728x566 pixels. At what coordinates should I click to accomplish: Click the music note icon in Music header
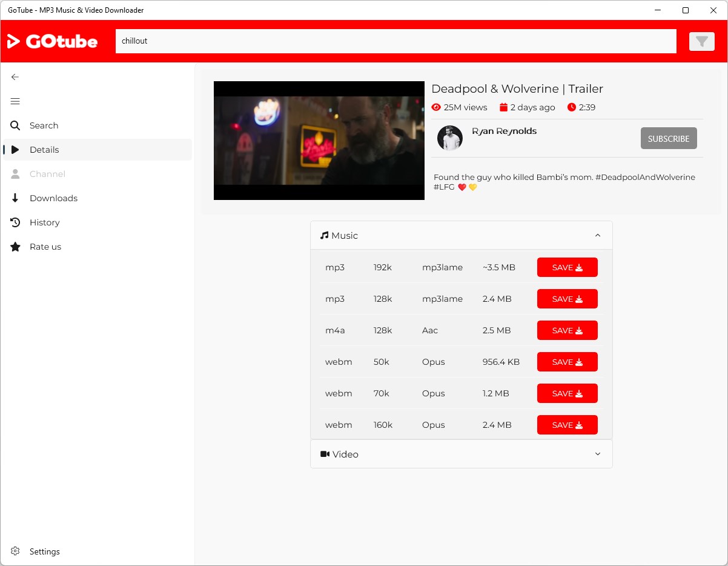tap(325, 235)
